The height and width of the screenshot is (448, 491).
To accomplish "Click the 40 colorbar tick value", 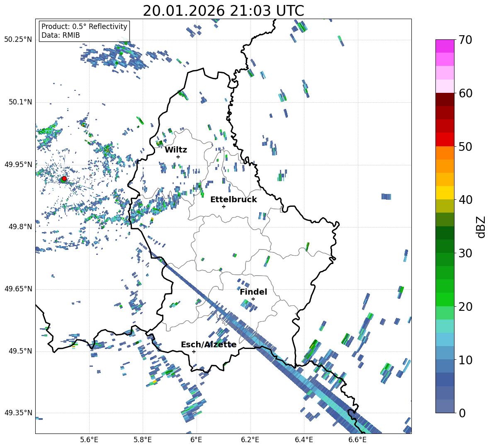I will click(x=465, y=200).
